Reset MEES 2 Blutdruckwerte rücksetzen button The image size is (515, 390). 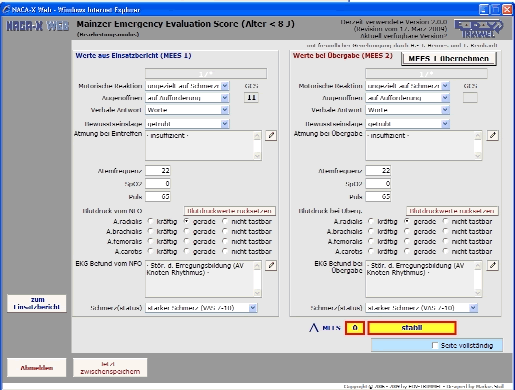tap(452, 211)
